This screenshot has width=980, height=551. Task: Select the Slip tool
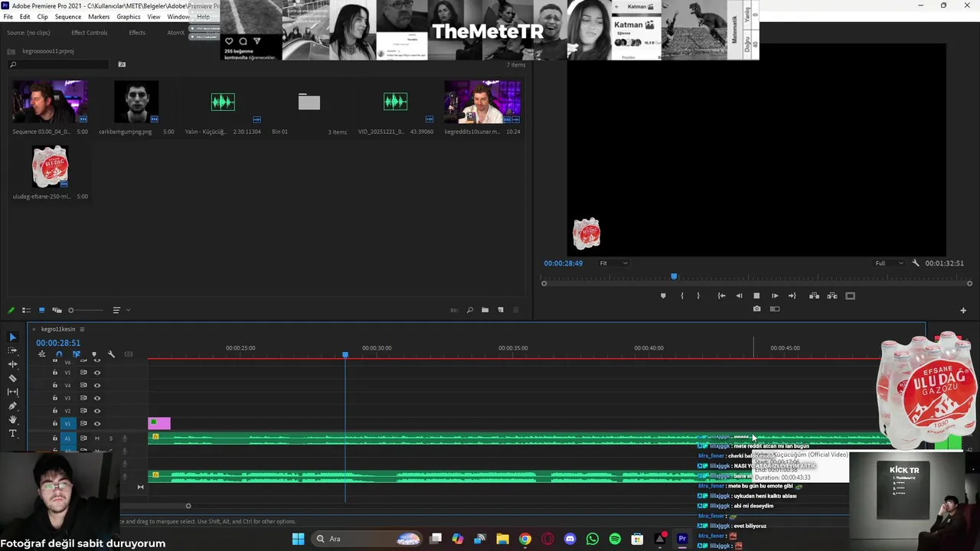tap(12, 392)
